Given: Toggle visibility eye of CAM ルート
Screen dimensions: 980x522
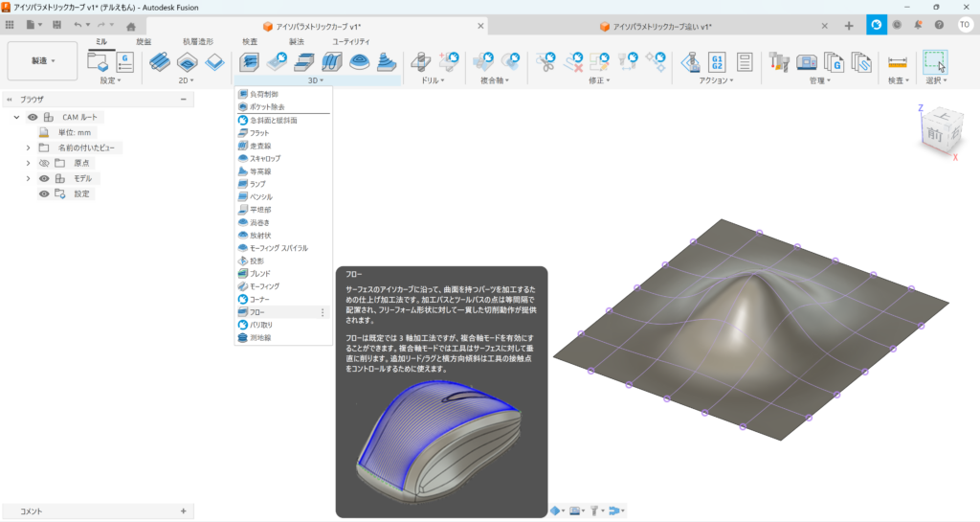Looking at the screenshot, I should click(31, 117).
